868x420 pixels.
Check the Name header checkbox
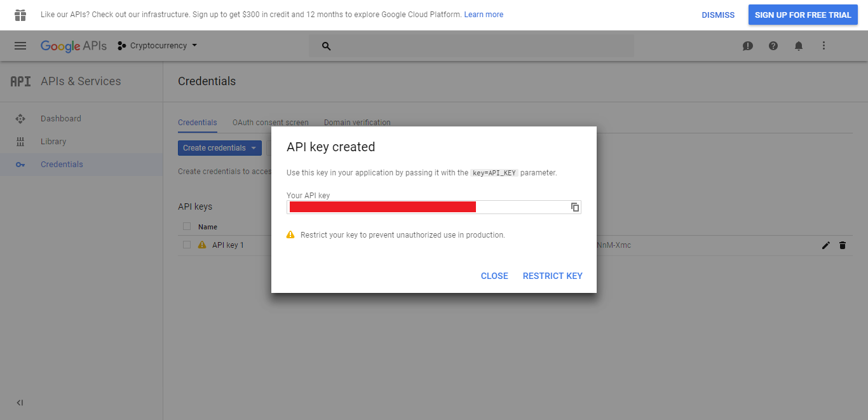click(x=186, y=226)
